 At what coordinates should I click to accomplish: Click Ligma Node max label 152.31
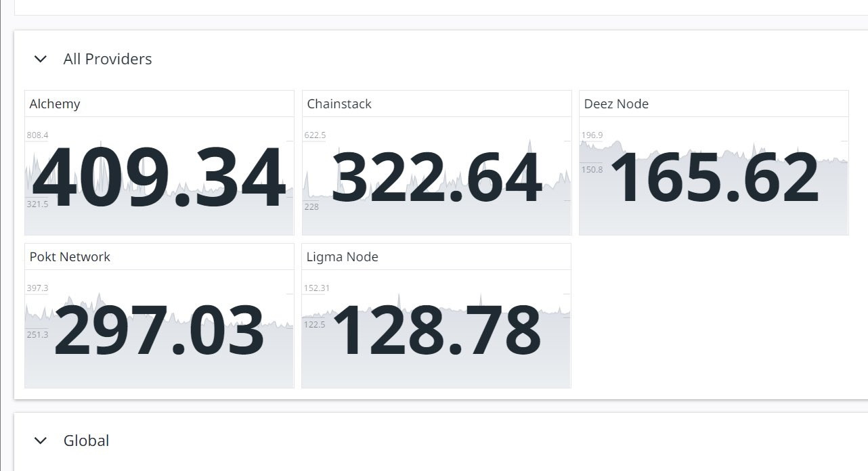tap(317, 288)
